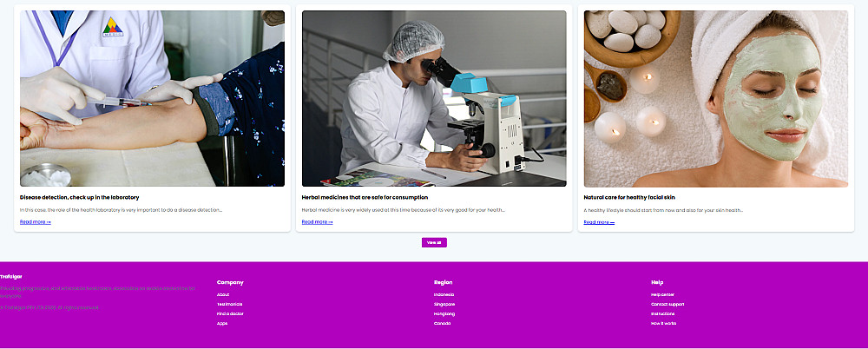The width and height of the screenshot is (868, 349).
Task: Open the Testimonials footer link
Action: click(x=230, y=304)
